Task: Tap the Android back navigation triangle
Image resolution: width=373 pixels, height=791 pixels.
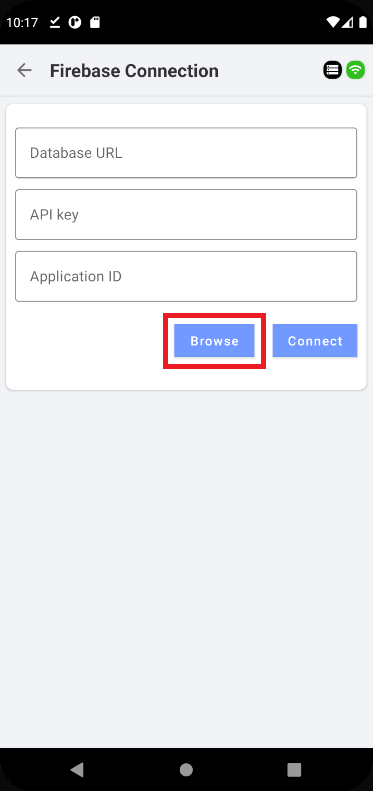Action: (x=77, y=769)
